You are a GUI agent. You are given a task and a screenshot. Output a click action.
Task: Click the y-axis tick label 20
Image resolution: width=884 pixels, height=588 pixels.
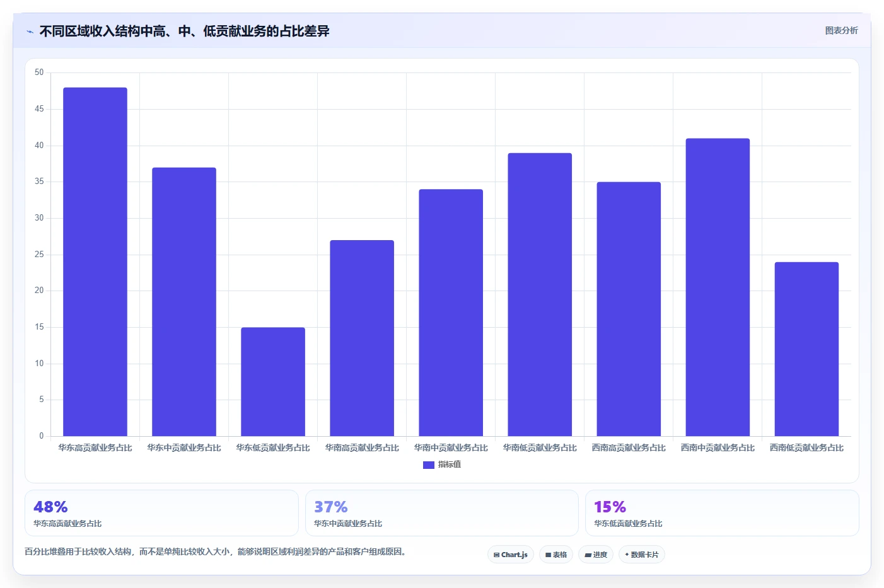(39, 291)
